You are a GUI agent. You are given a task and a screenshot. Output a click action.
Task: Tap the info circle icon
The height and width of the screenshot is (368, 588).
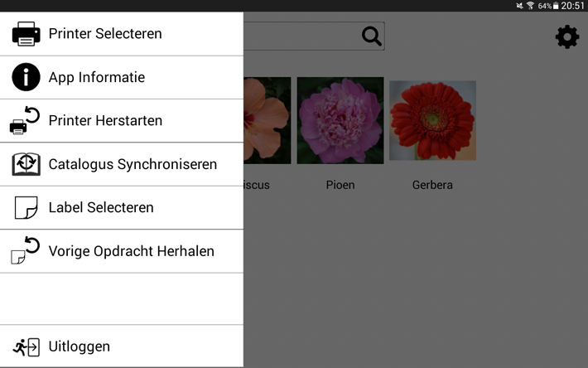(x=26, y=77)
